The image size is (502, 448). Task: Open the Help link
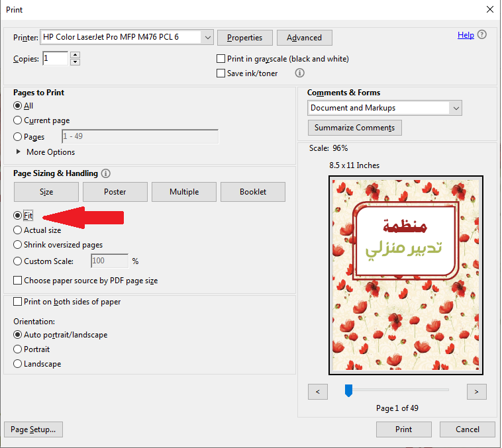pyautogui.click(x=466, y=35)
